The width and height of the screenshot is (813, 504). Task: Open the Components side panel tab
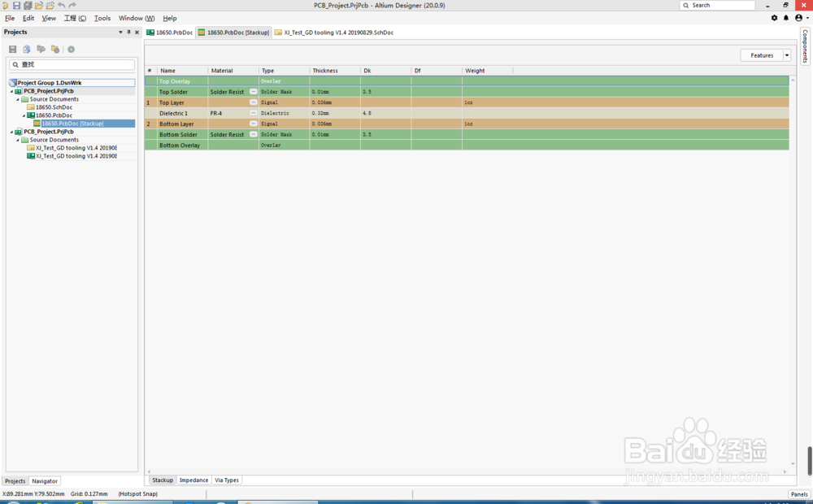click(x=805, y=46)
